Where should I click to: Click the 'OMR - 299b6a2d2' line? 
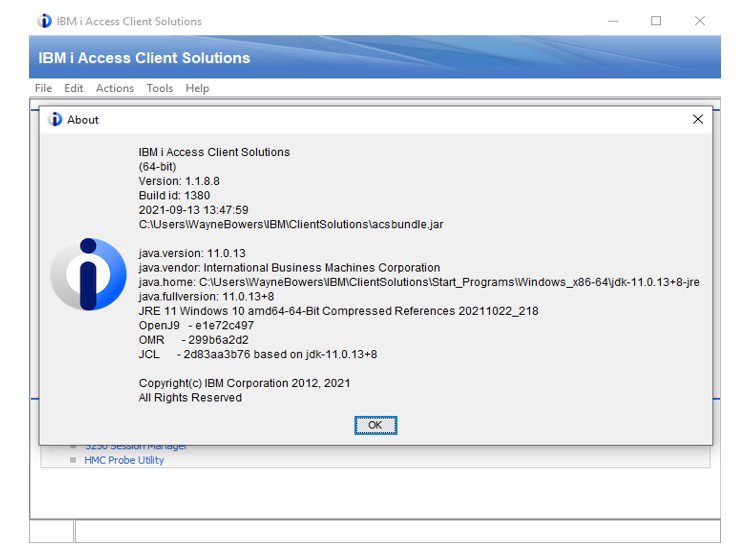tap(194, 340)
